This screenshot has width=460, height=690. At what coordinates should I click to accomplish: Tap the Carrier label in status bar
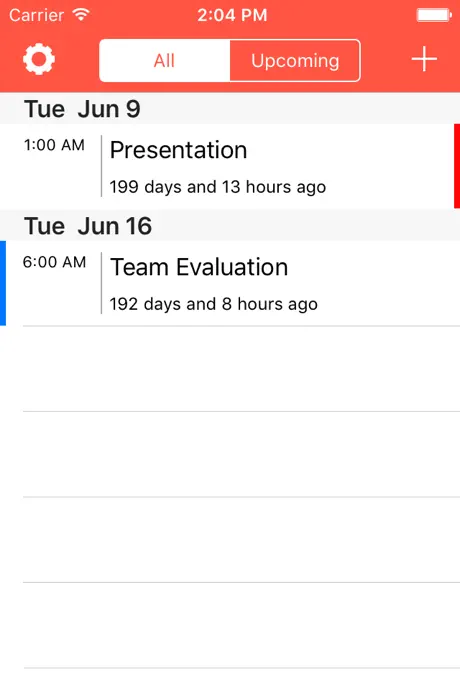click(x=37, y=15)
